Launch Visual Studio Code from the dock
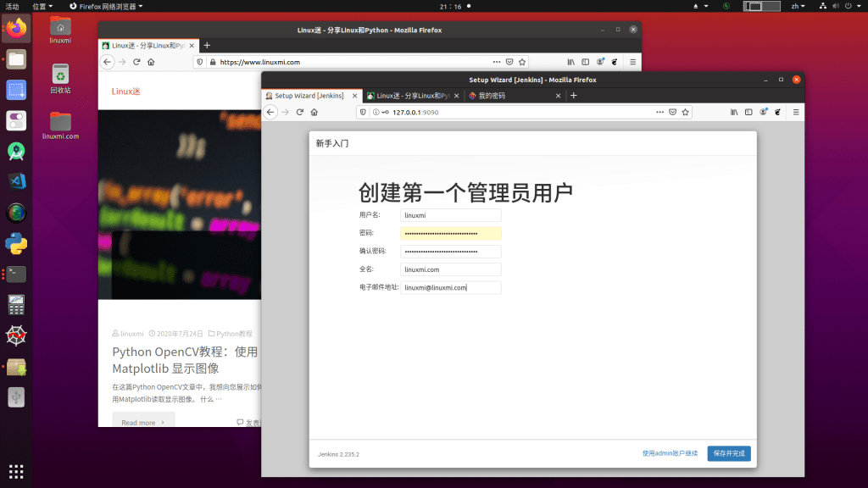868x488 pixels. click(16, 181)
